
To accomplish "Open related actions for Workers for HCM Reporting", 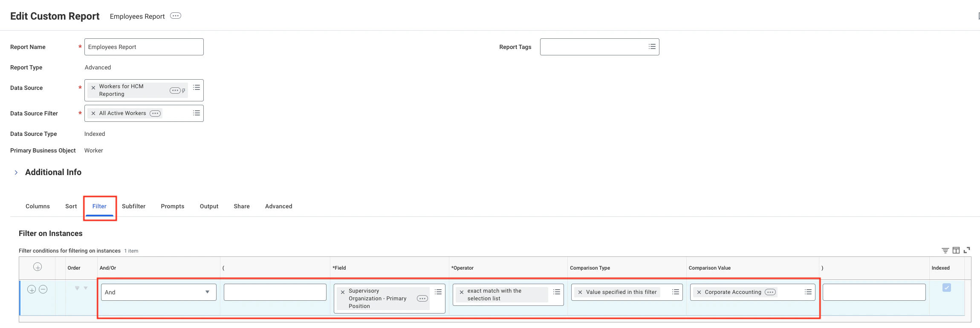I will 175,90.
